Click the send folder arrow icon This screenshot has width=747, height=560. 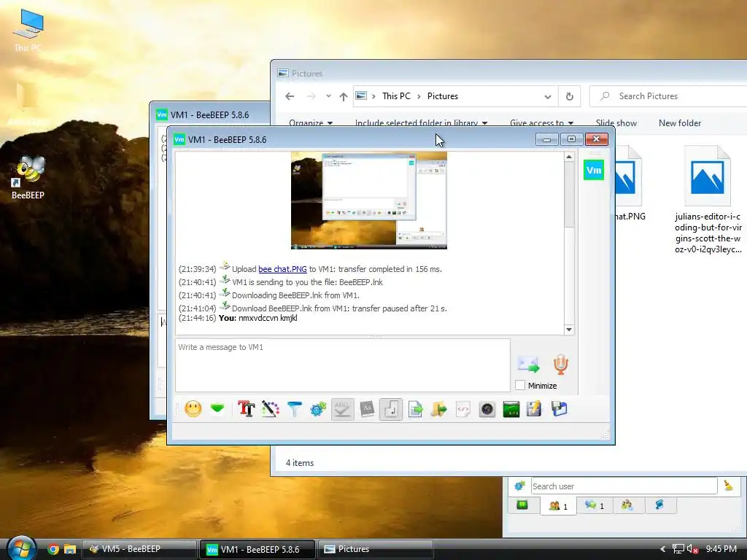tap(439, 409)
